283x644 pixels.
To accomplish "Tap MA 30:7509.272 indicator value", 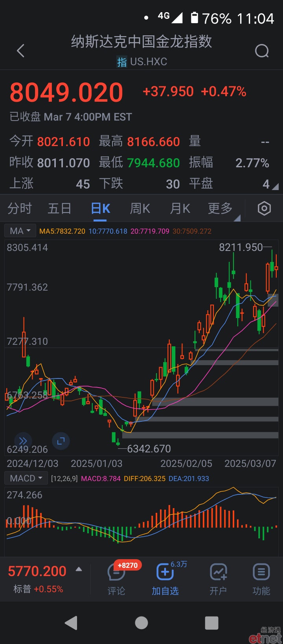I will pos(192,231).
